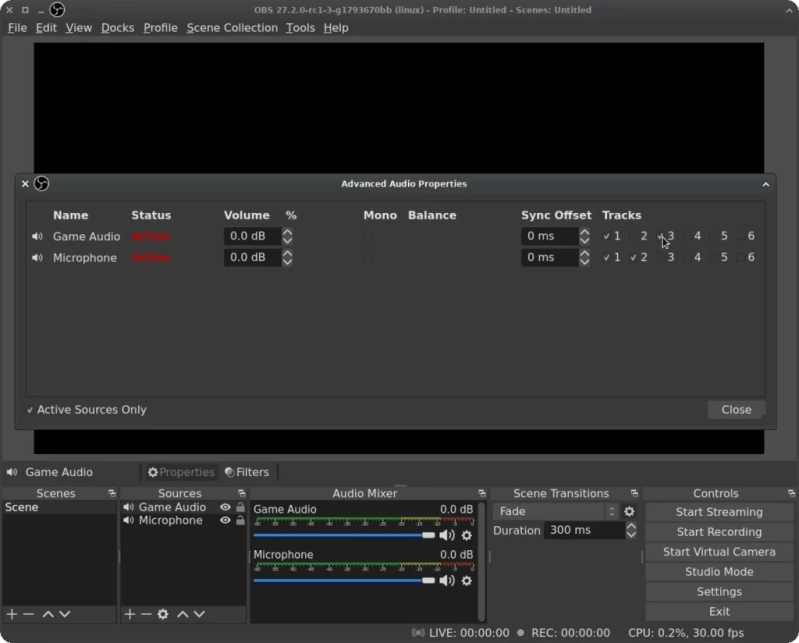The image size is (799, 643).
Task: Move scene up in Scenes list
Action: tap(48, 614)
